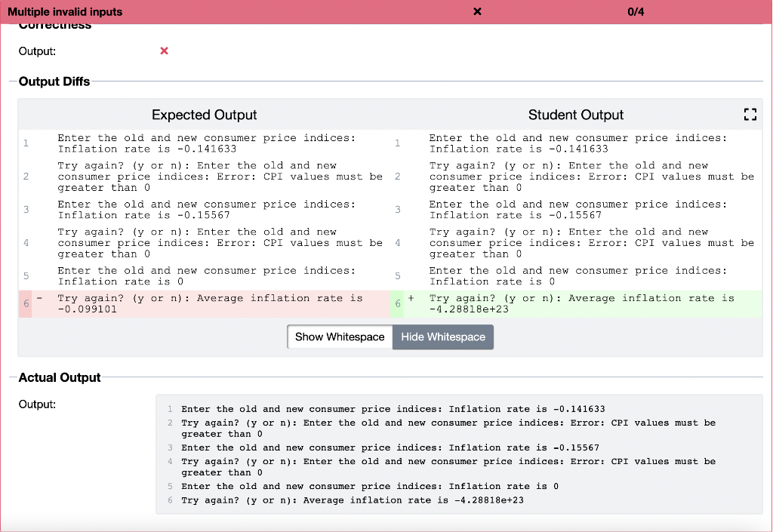Click expected line 4 Try again text

[x=220, y=243]
